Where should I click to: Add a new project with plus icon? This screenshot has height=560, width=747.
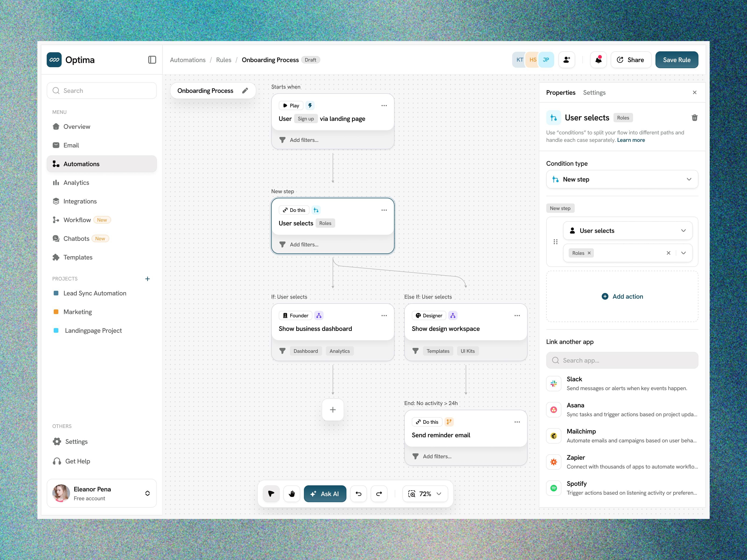(147, 278)
